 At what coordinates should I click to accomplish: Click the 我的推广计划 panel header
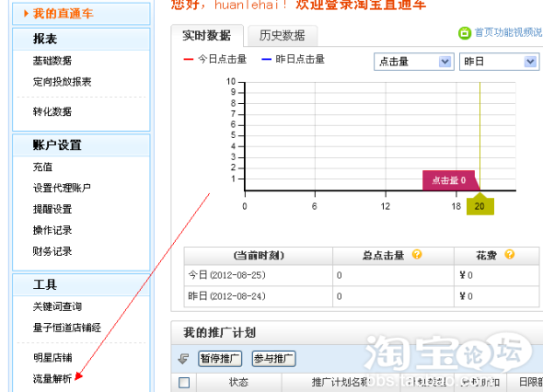pos(220,332)
